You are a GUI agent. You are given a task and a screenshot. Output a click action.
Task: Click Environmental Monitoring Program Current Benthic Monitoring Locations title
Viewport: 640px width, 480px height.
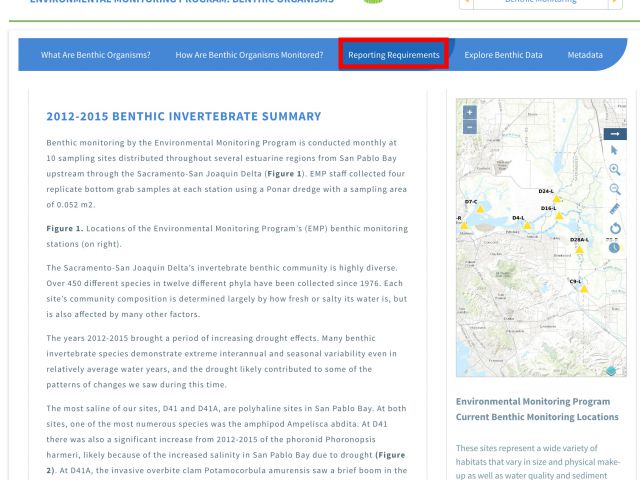click(537, 409)
